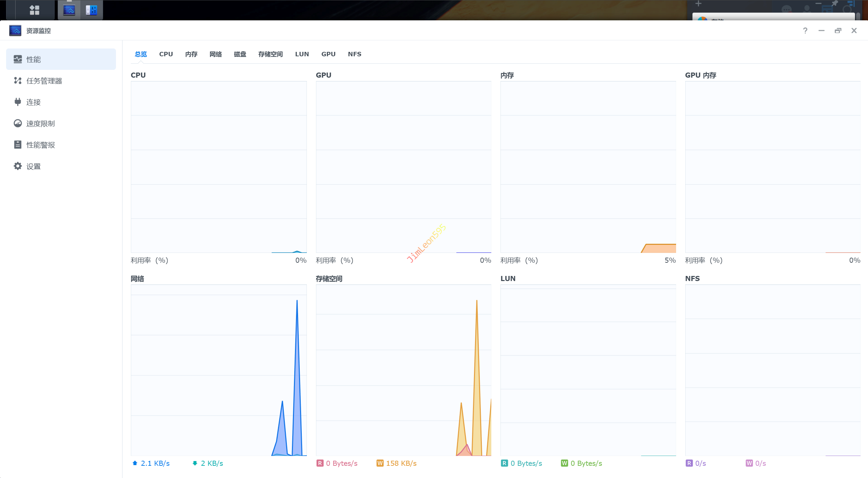Switch to the CPU tab
Screen dimensions: 868x478
click(166, 54)
